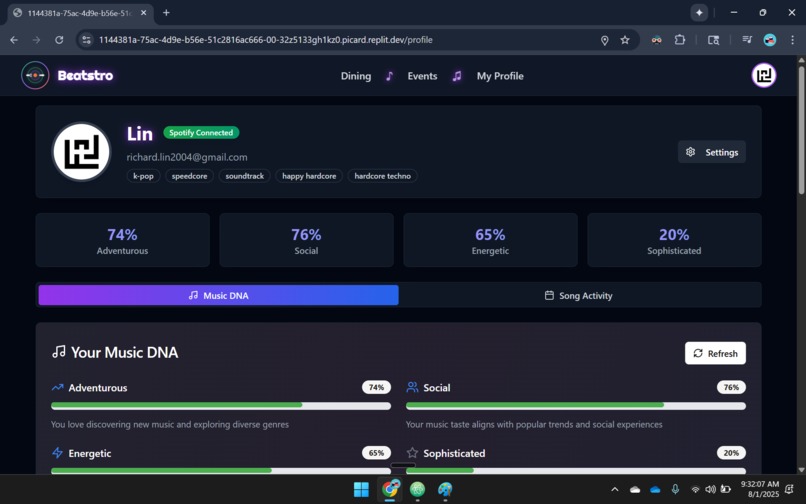Click the k-pop genre tag
The image size is (806, 504).
coord(143,176)
